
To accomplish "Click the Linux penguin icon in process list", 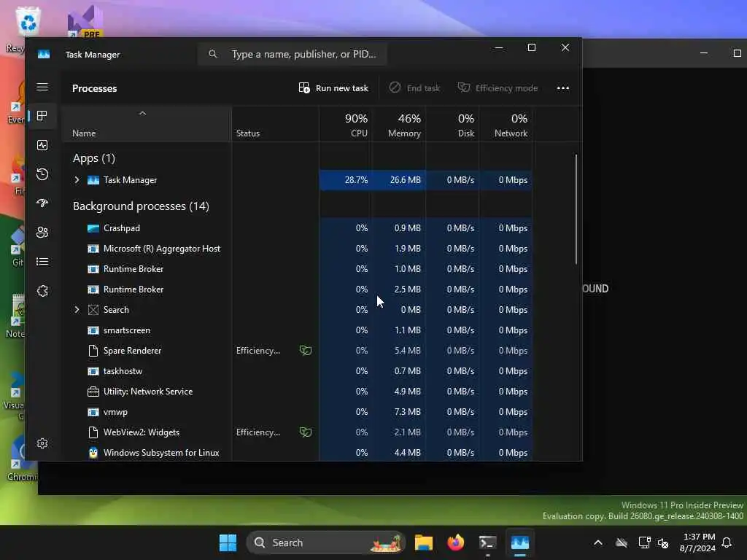I will 93,452.
